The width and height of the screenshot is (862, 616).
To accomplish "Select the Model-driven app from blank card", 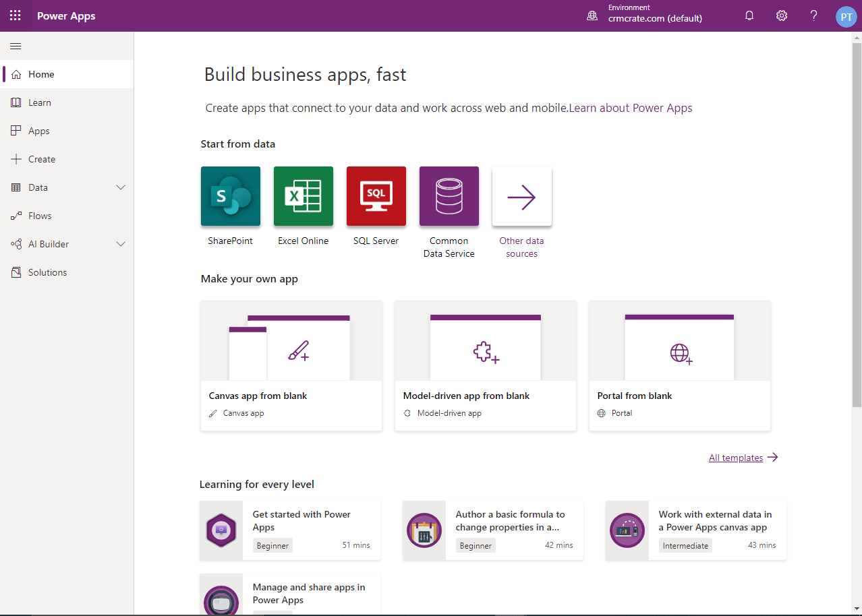I will pos(486,366).
